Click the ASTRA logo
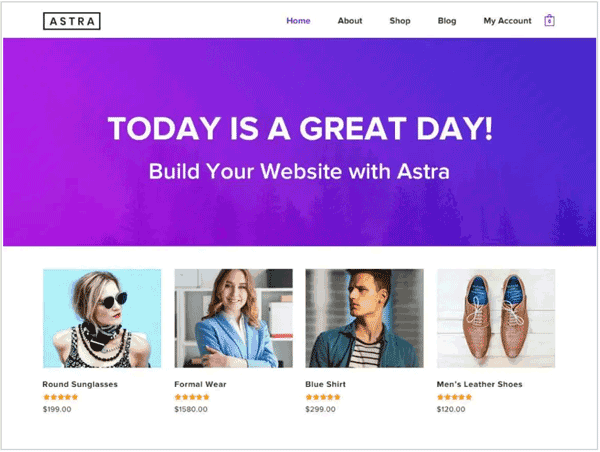This screenshot has height=452, width=600. pyautogui.click(x=72, y=21)
